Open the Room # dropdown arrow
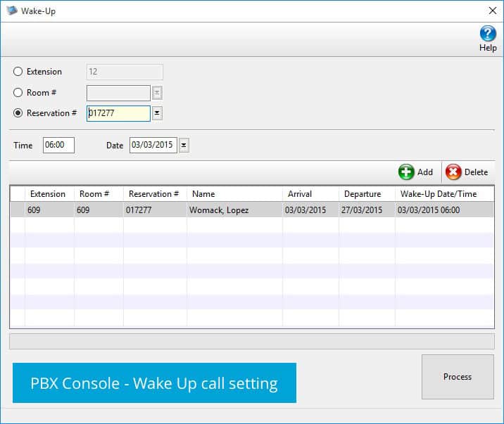This screenshot has width=504, height=424. (x=157, y=93)
